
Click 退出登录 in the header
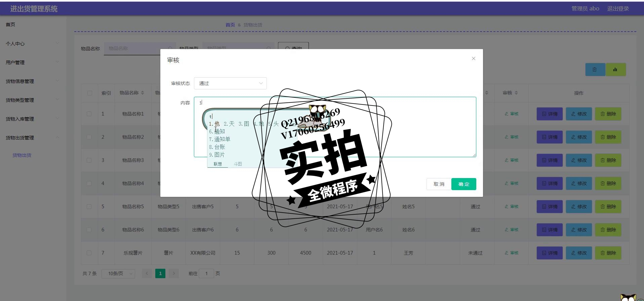point(618,8)
